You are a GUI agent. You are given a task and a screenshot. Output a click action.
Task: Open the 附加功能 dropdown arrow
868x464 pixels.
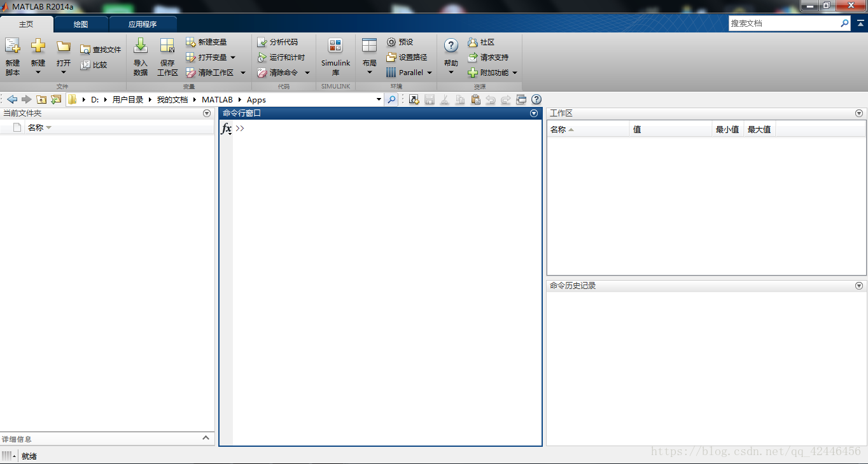pos(515,73)
